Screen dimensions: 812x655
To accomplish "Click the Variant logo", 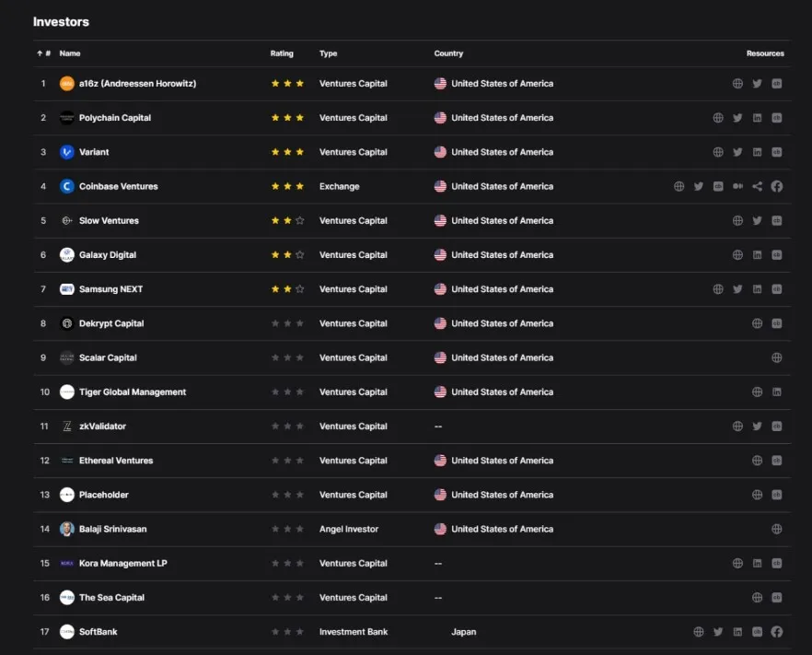I will [67, 152].
